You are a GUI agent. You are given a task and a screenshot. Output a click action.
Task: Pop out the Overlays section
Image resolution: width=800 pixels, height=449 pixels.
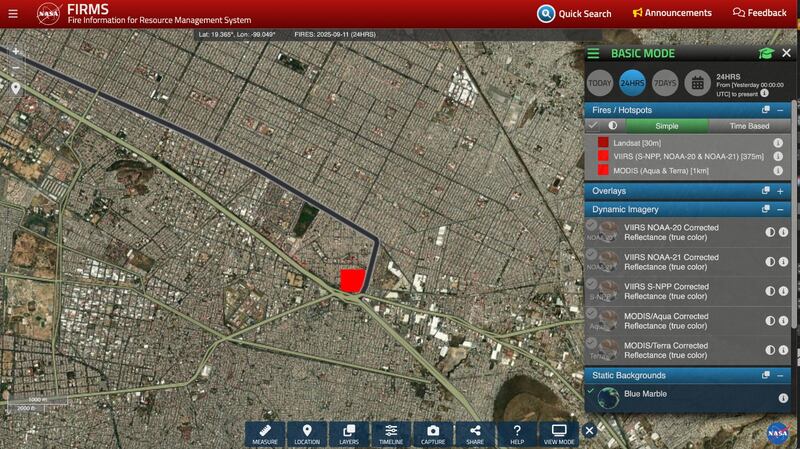(765, 190)
